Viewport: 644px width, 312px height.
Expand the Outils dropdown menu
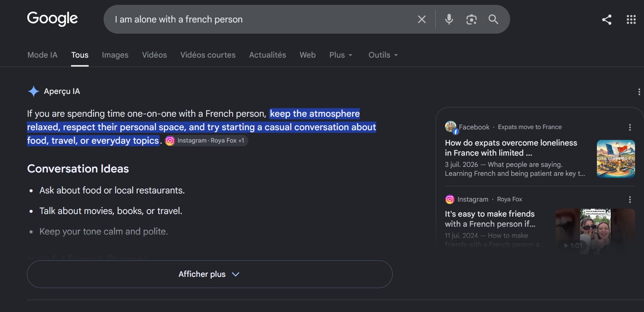tap(383, 55)
